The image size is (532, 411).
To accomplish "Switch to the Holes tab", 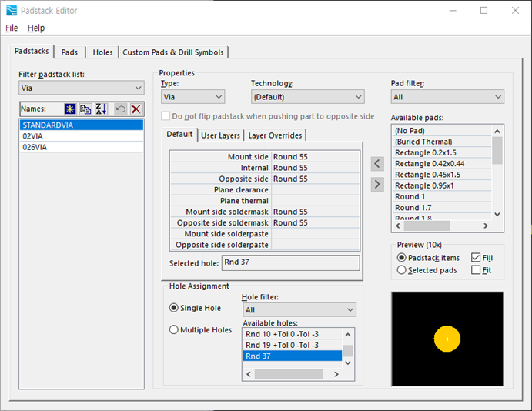I will 102,52.
